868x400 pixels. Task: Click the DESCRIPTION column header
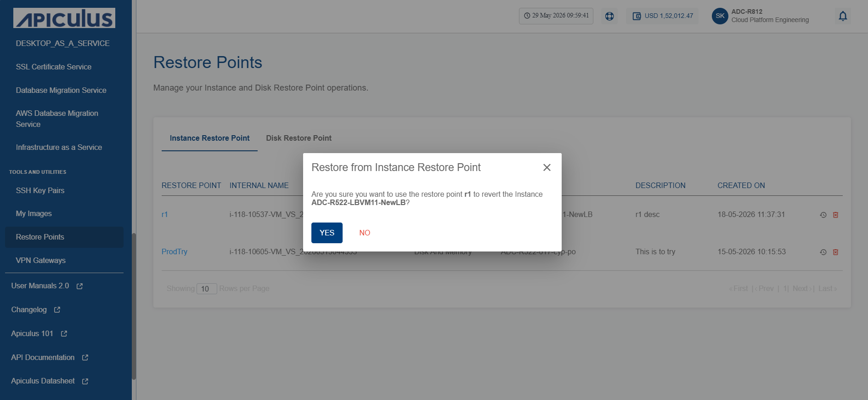point(660,185)
